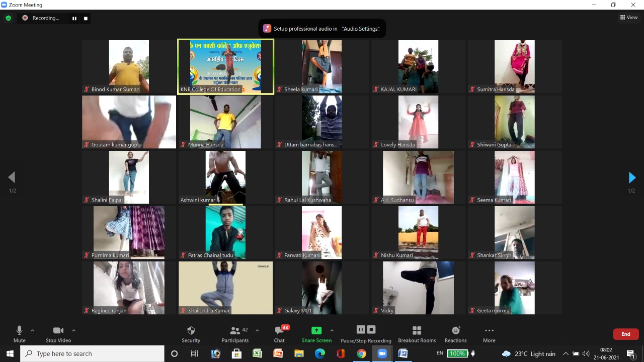The height and width of the screenshot is (362, 644).
Task: Mute the microphone
Action: (19, 334)
